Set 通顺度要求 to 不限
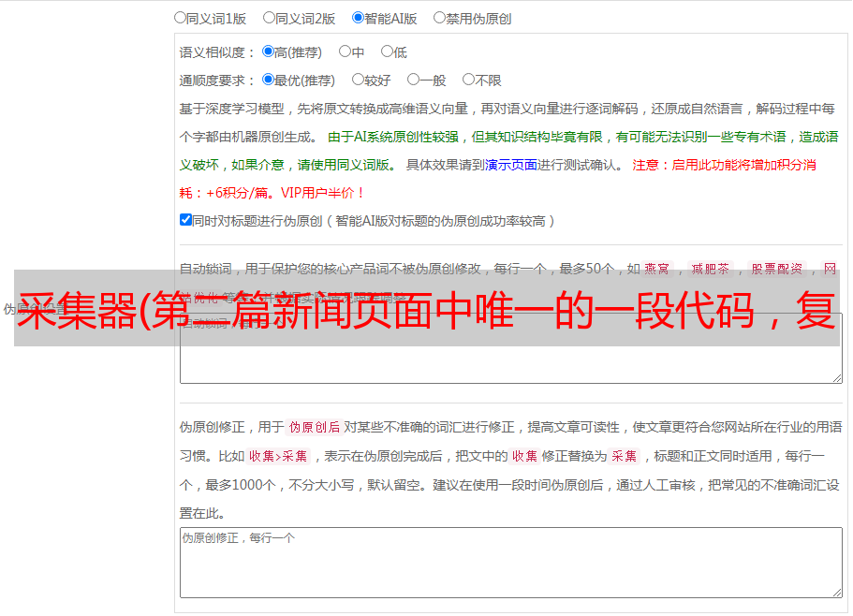The height and width of the screenshot is (616, 853). click(468, 80)
